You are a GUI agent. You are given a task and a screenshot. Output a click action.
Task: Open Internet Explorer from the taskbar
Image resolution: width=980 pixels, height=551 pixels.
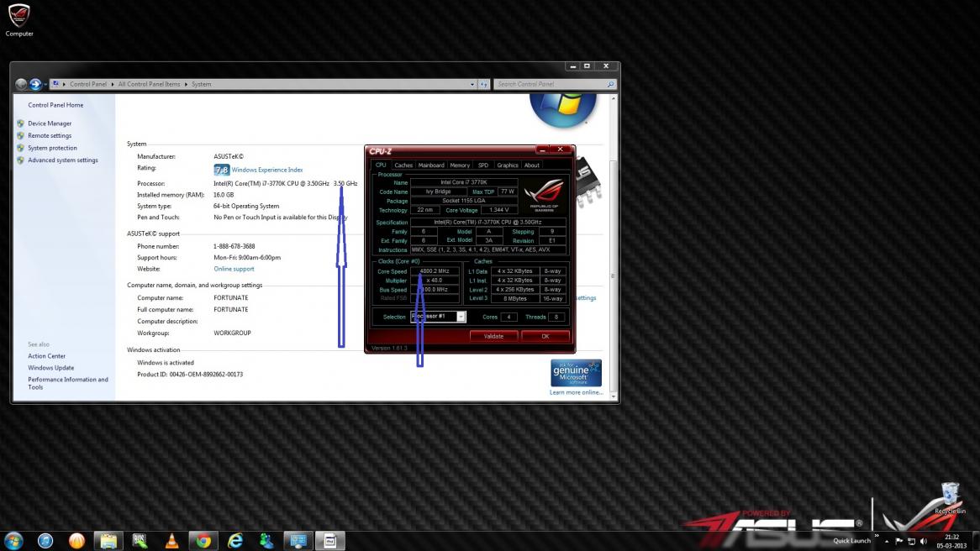(x=235, y=540)
